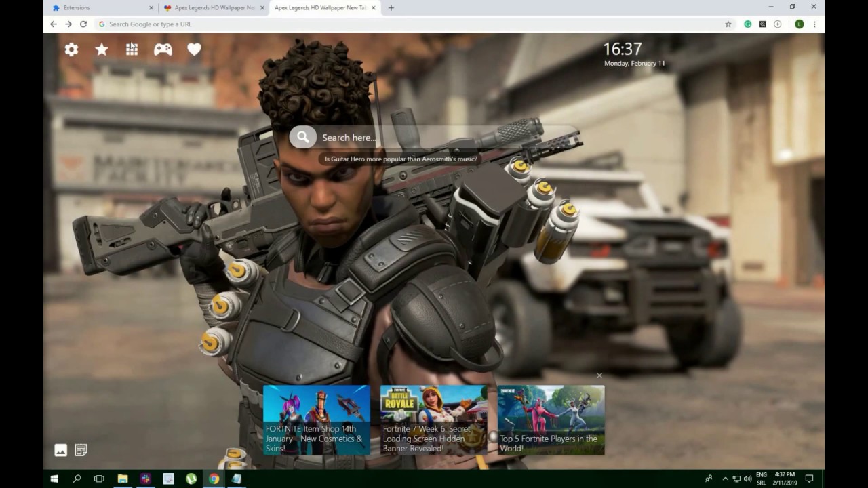This screenshot has height=488, width=868.
Task: Click the heart icon on the new tab page
Action: pyautogui.click(x=195, y=49)
